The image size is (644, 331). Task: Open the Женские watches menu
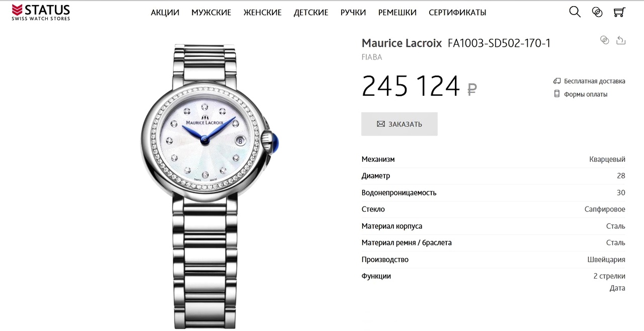263,13
